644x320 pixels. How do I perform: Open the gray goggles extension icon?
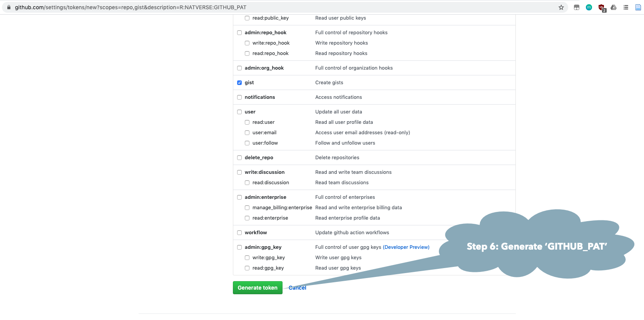[x=577, y=7]
